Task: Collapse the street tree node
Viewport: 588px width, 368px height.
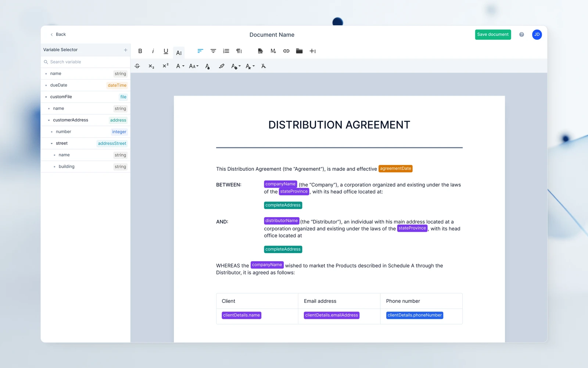Action: 51,144
